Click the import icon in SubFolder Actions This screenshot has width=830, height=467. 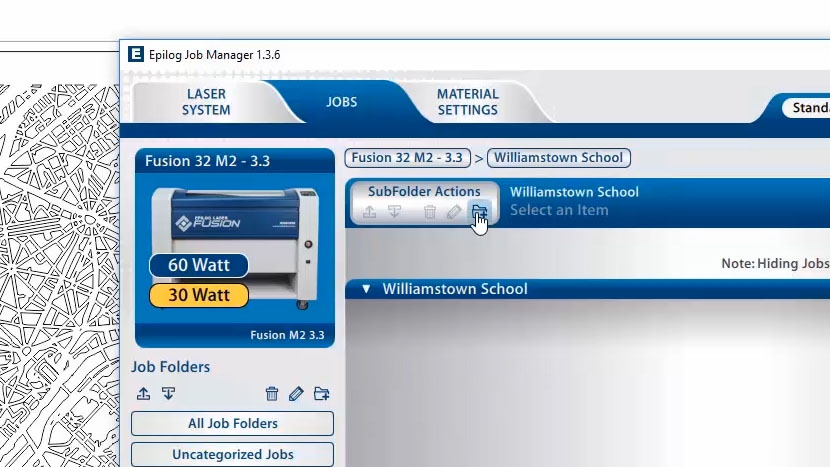pos(395,212)
